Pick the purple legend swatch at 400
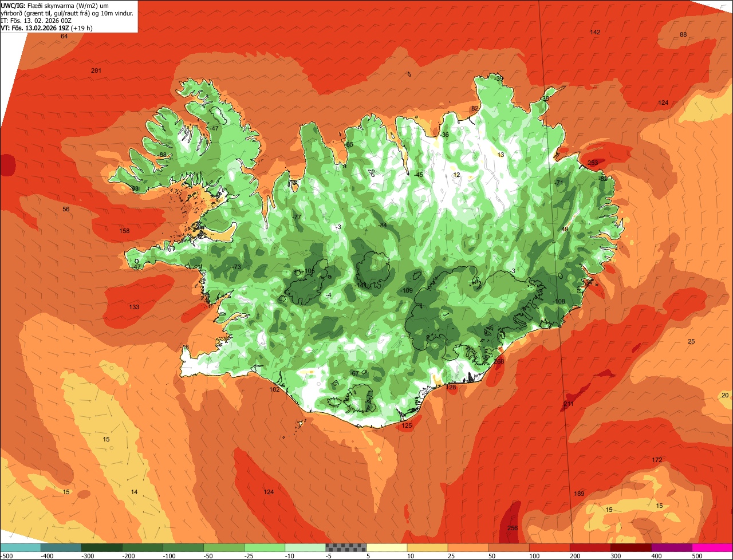Viewport: 733px width, 560px height. [x=672, y=547]
